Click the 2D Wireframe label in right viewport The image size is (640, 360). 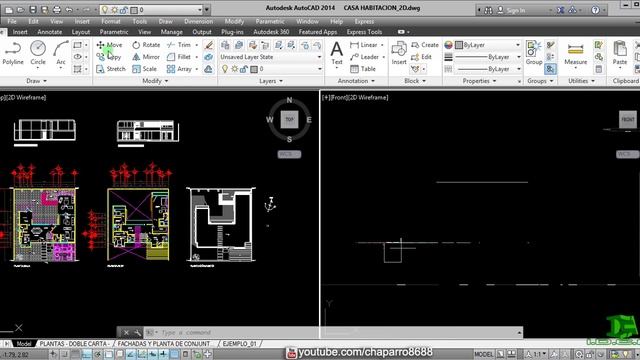click(367, 98)
